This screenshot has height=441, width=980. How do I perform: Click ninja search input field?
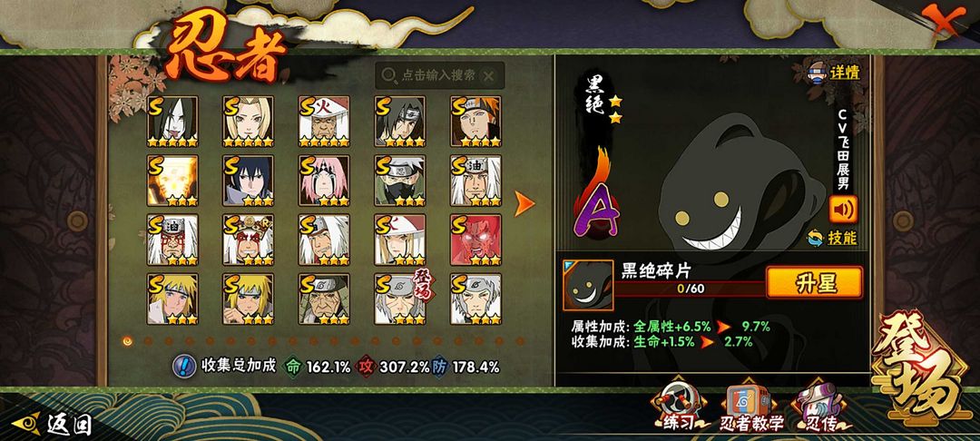point(440,75)
